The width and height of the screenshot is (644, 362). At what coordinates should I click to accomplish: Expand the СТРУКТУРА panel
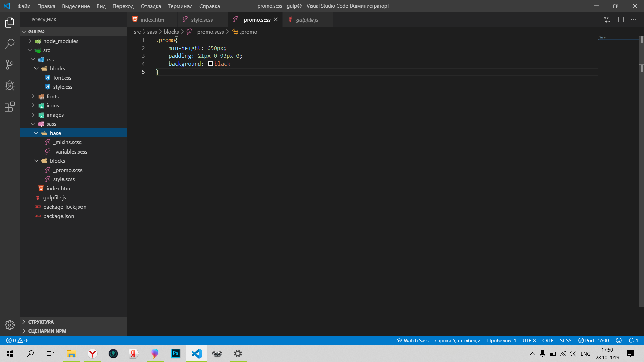pos(73,322)
